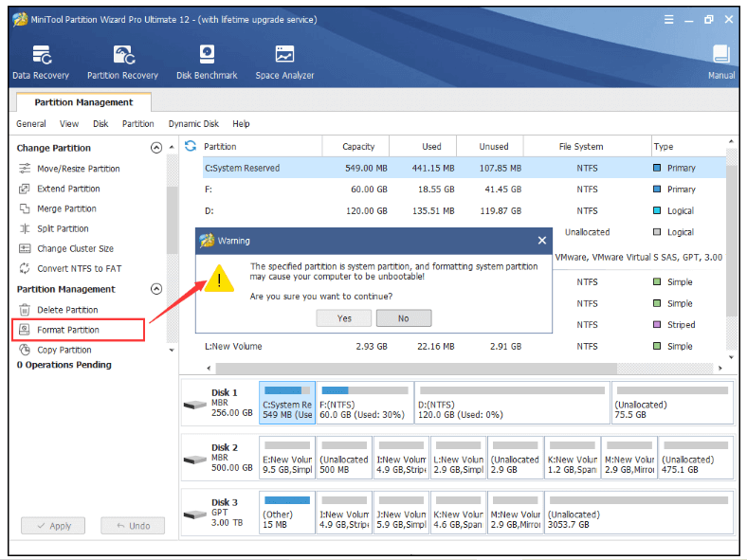Start Disk Benchmark
Screen dimensions: 747x560
[x=207, y=62]
